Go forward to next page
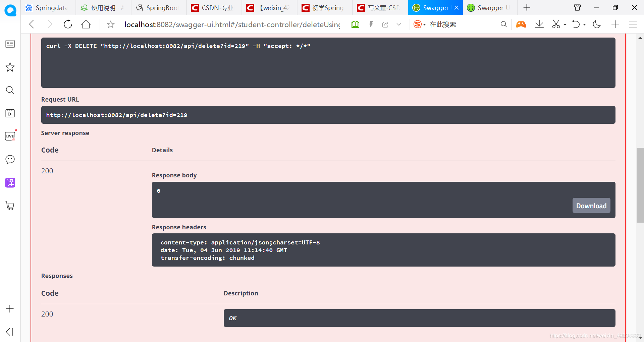 pyautogui.click(x=50, y=24)
